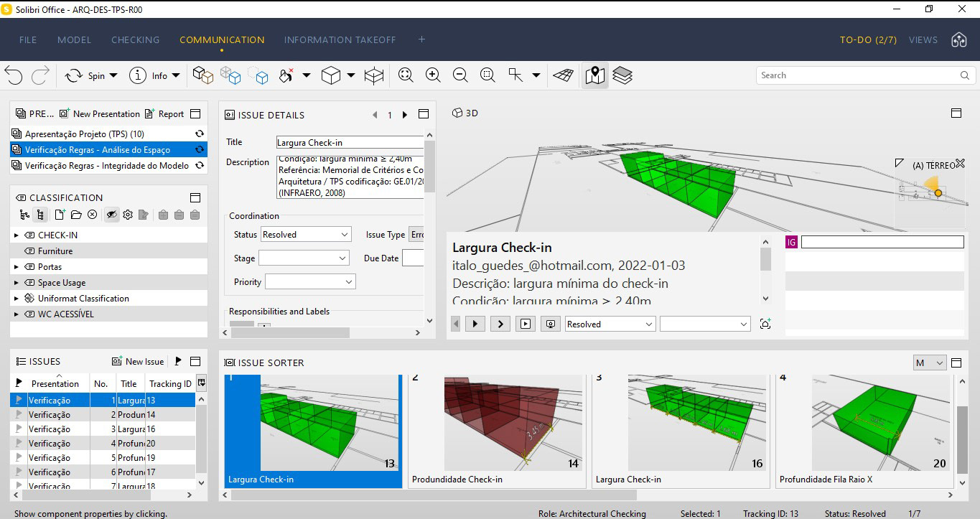Image resolution: width=980 pixels, height=519 pixels.
Task: Click the remove classification X icon
Action: click(93, 215)
